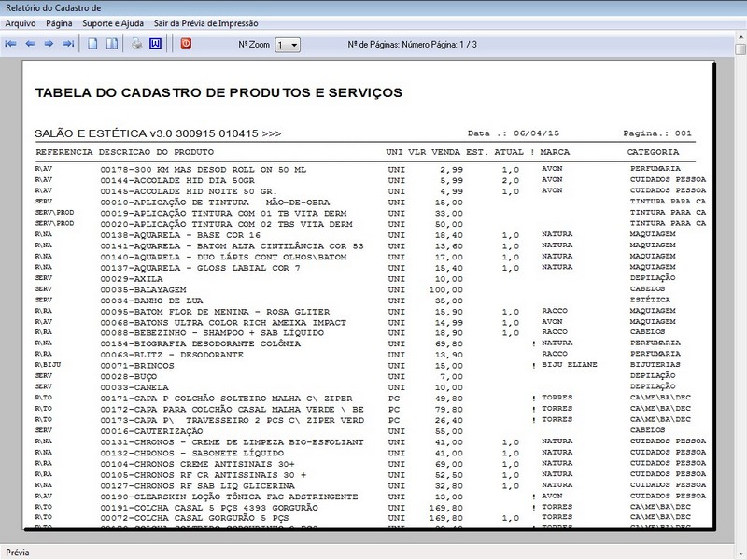Image resolution: width=747 pixels, height=560 pixels.
Task: Click the CATEGORIA column header
Action: click(653, 151)
